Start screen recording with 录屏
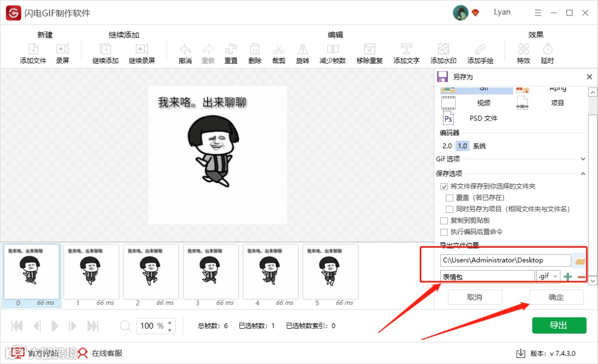This screenshot has width=598, height=364. (x=63, y=49)
